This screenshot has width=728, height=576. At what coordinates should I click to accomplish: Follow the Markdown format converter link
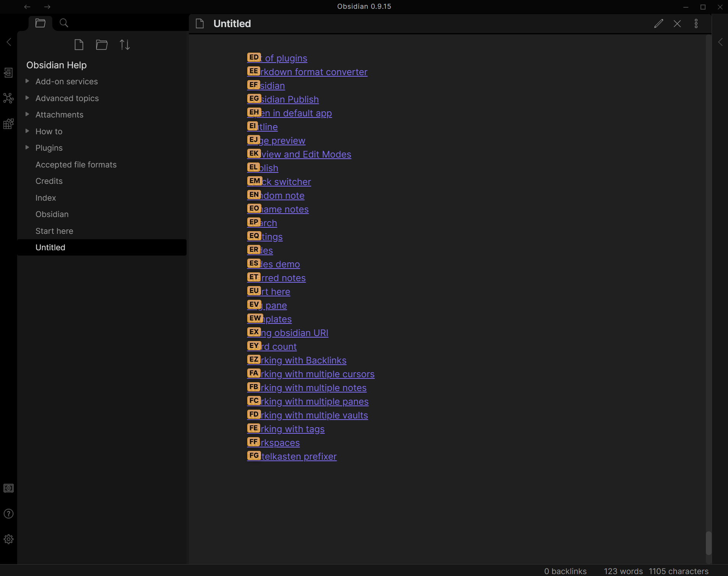[x=307, y=72]
